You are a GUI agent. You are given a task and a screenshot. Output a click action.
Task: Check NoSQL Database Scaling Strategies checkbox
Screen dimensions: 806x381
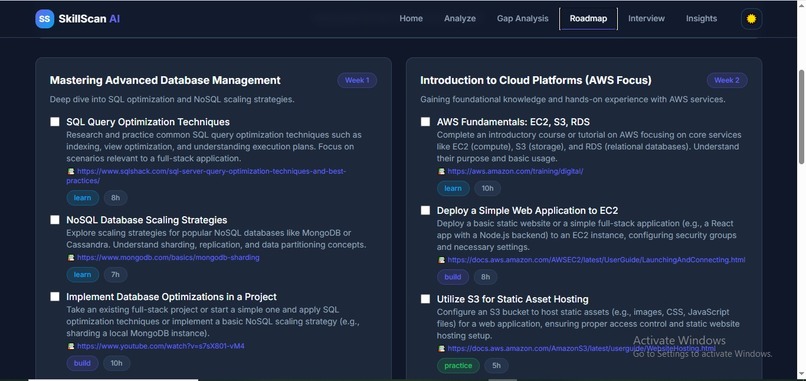[55, 220]
